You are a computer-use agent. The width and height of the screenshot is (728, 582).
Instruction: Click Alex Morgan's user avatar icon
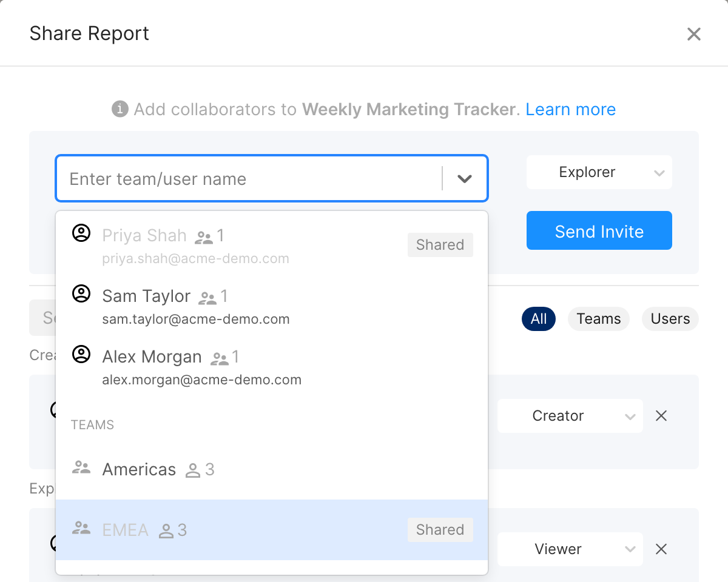[x=81, y=355]
